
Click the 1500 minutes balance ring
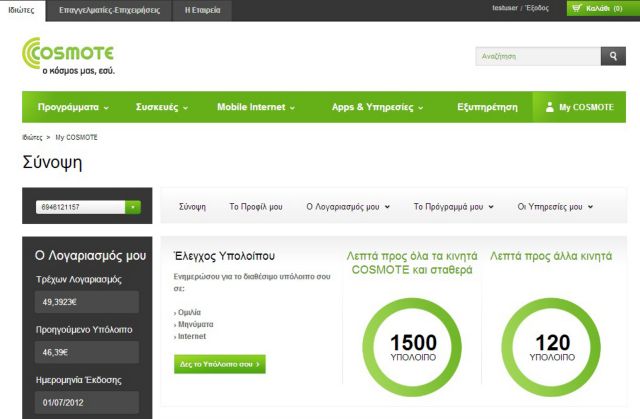tap(412, 347)
